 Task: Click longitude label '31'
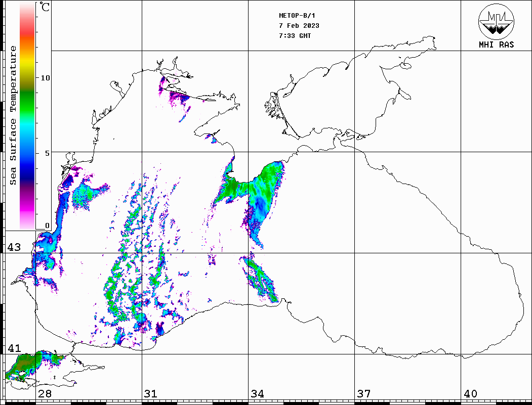point(151,393)
